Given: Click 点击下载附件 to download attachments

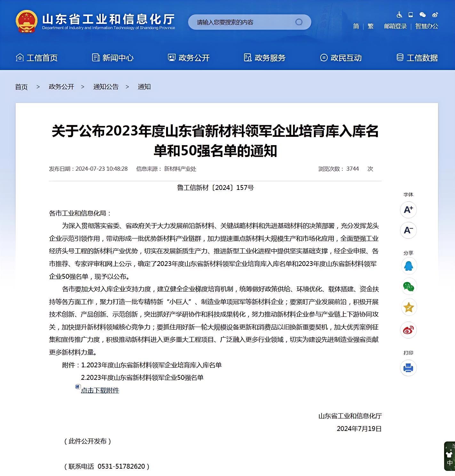Looking at the screenshot, I should [100, 390].
